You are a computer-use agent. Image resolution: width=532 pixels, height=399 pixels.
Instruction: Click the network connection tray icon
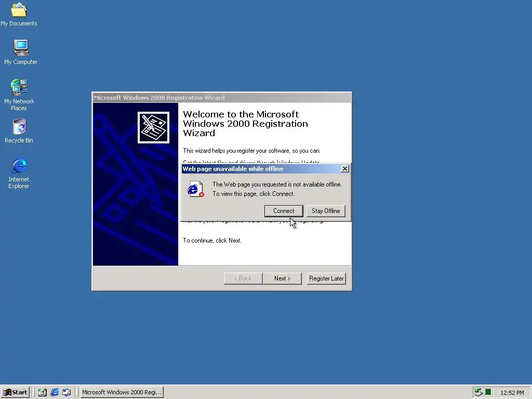478,392
